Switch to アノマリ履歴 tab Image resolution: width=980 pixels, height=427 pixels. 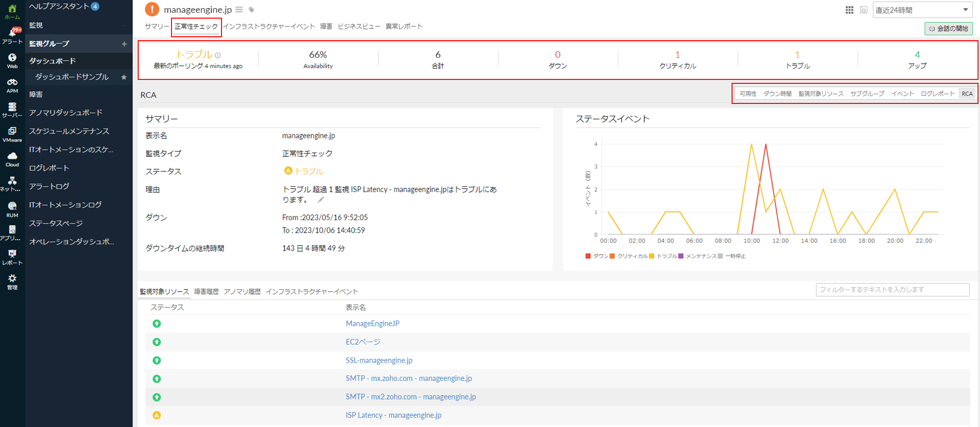coord(242,292)
